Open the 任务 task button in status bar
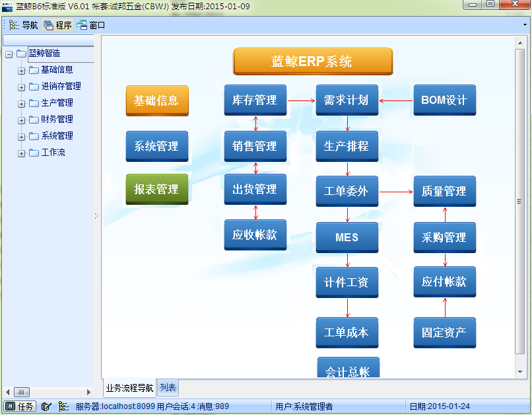Screen dimensions: 532x415 20,406
